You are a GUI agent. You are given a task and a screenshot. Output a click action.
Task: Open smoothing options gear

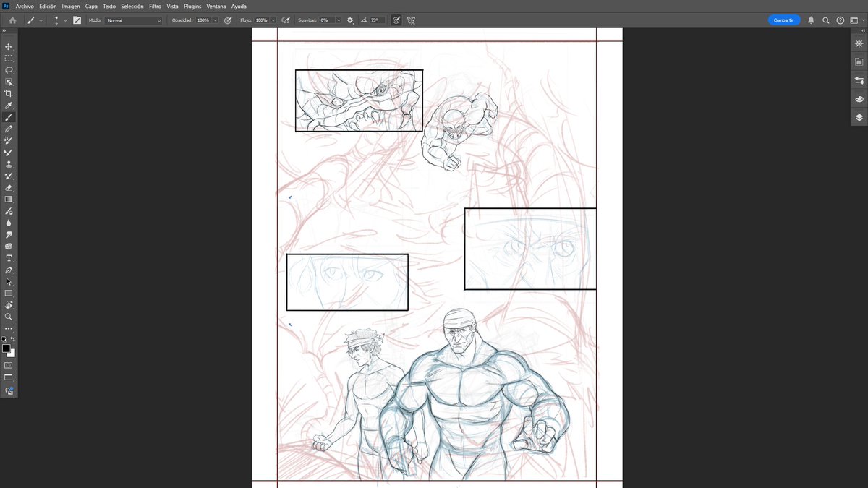[x=350, y=20]
